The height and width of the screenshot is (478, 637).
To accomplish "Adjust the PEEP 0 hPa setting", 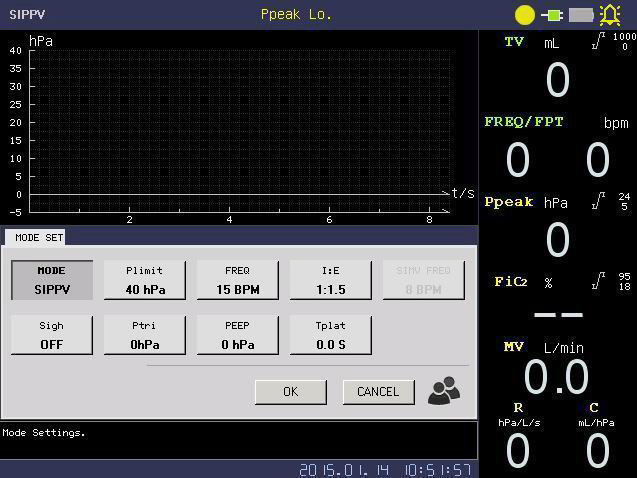I will (238, 335).
